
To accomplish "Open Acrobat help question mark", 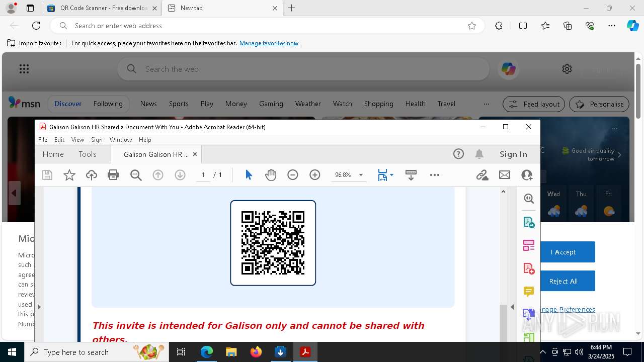I will pyautogui.click(x=458, y=154).
